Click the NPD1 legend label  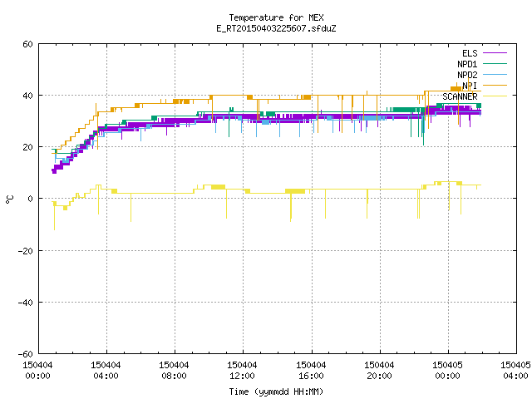click(x=467, y=64)
